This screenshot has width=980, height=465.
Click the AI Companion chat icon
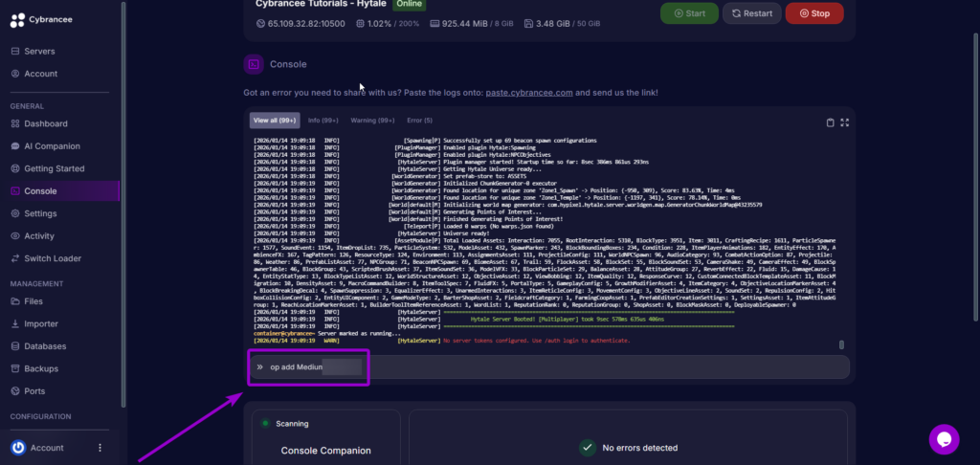(x=15, y=146)
